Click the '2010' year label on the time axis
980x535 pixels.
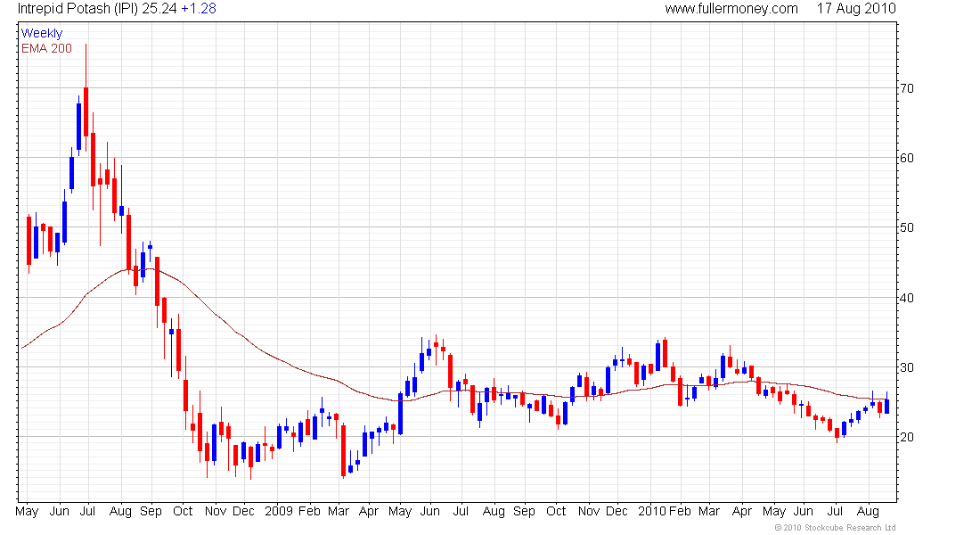tap(652, 511)
